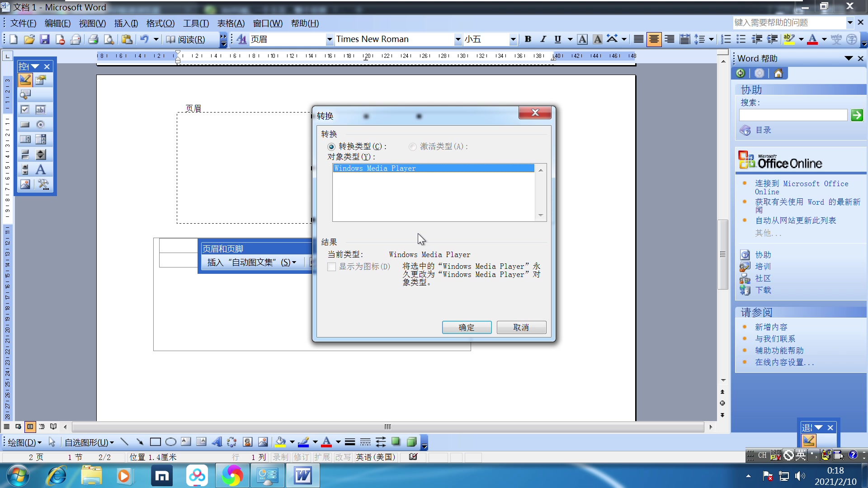
Task: Click the Image control icon
Action: pos(25,184)
